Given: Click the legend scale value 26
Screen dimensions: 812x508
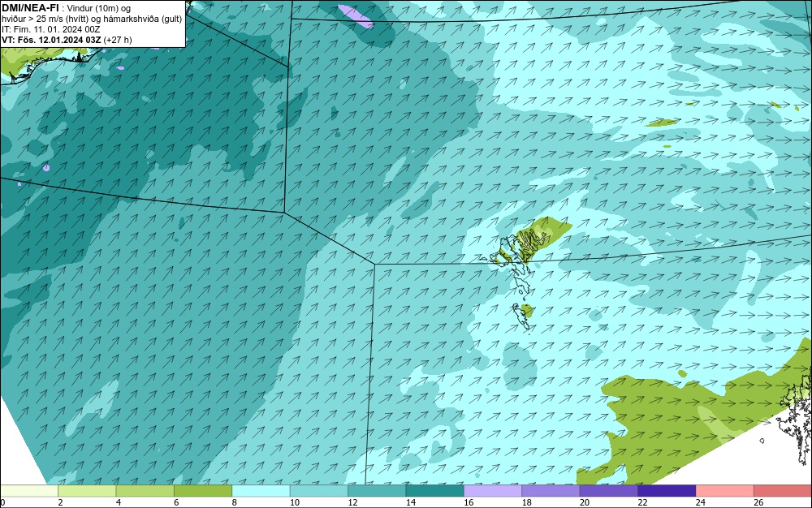Looking at the screenshot, I should [x=758, y=502].
